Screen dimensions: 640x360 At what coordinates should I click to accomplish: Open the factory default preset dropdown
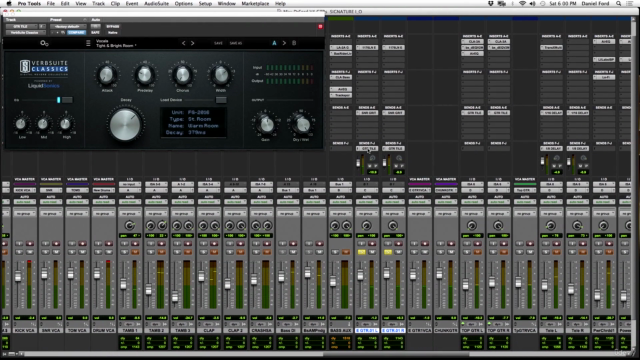click(68, 27)
